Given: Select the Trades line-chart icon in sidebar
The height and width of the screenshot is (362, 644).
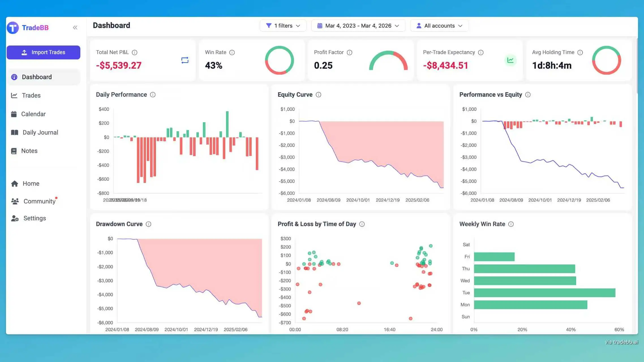Looking at the screenshot, I should [x=14, y=95].
